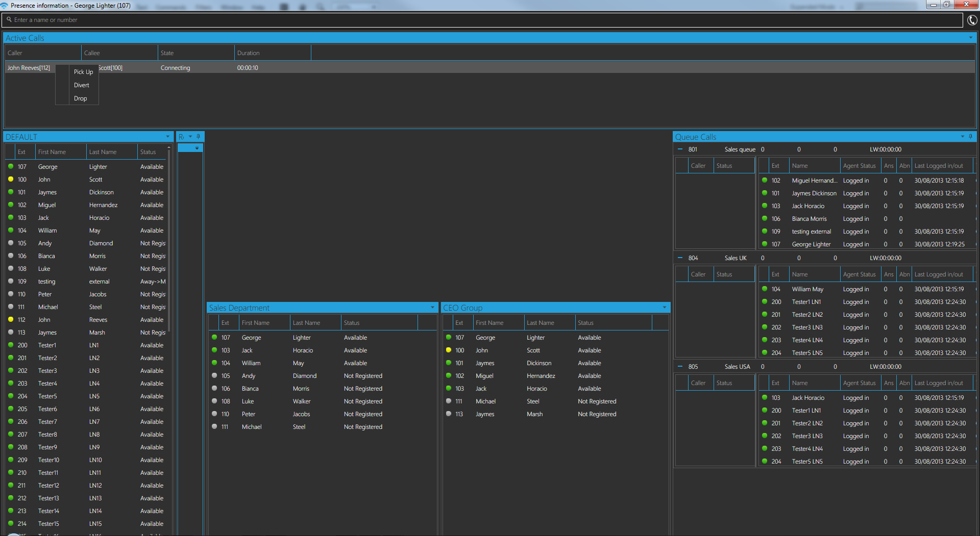The image size is (980, 536).
Task: Collapse the 804 Sales UK queue
Action: [x=680, y=258]
